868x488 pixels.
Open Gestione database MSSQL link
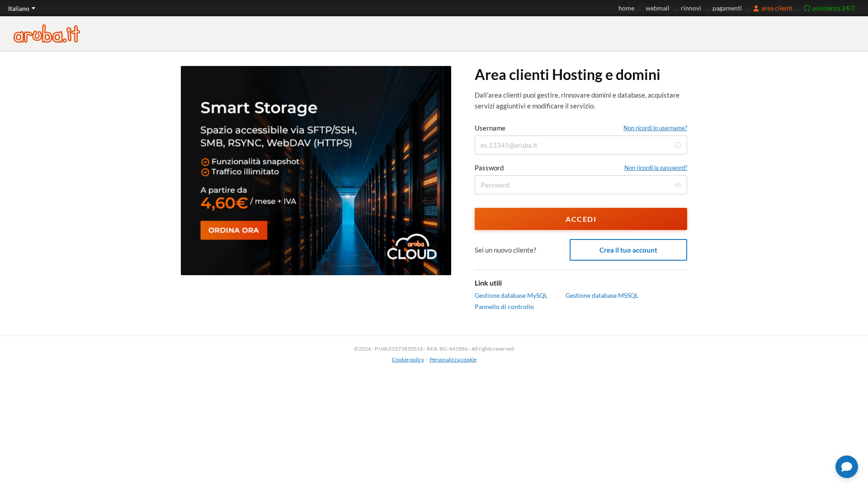[602, 296]
